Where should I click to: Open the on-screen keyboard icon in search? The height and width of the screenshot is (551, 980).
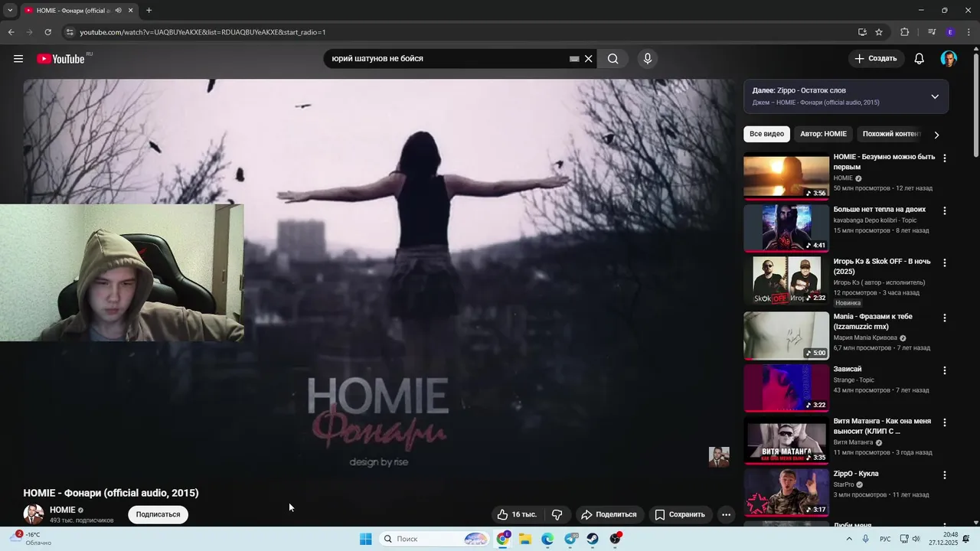[x=574, y=59]
